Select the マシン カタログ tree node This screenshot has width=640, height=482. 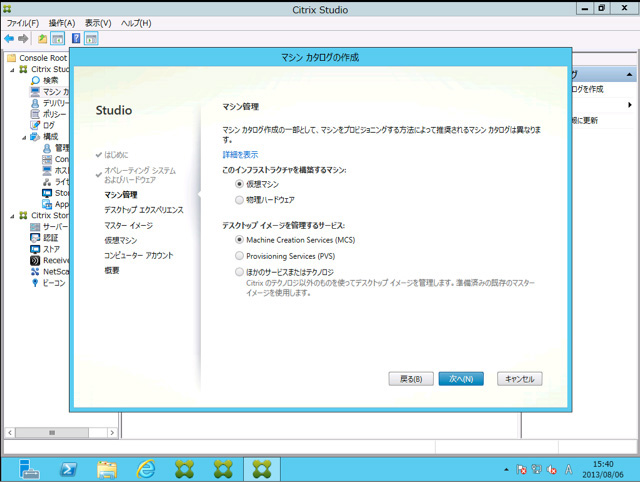coord(50,91)
